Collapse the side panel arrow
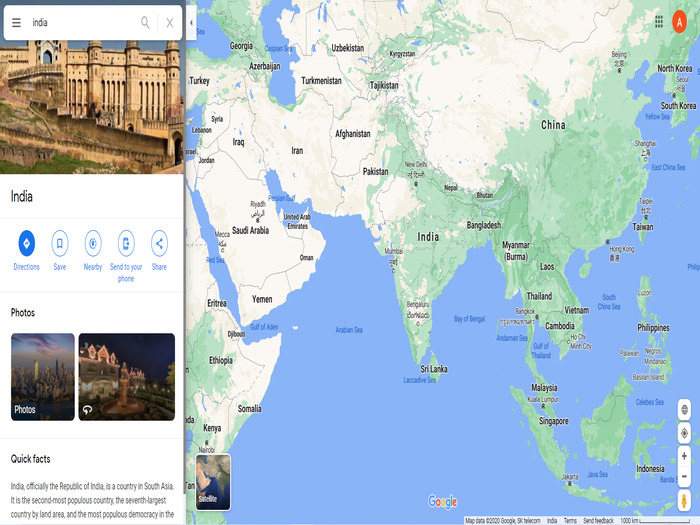Screen dimensions: 700x525 191,22
